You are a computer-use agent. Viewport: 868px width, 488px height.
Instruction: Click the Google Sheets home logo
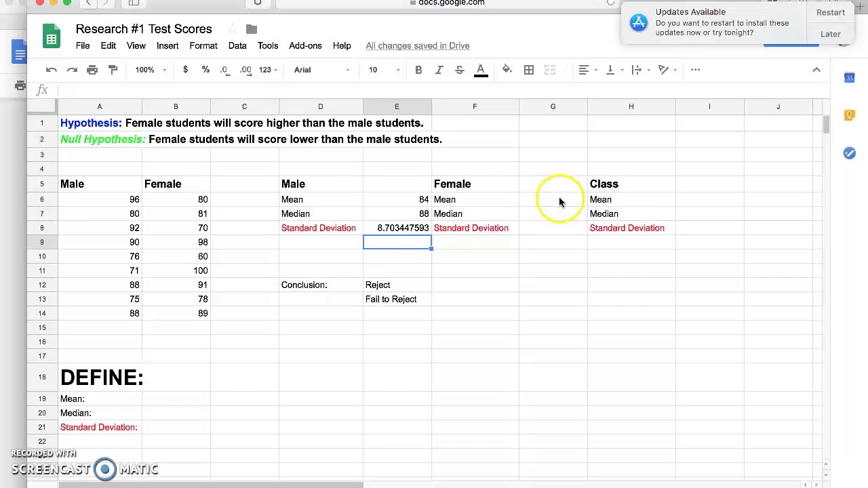(x=52, y=38)
